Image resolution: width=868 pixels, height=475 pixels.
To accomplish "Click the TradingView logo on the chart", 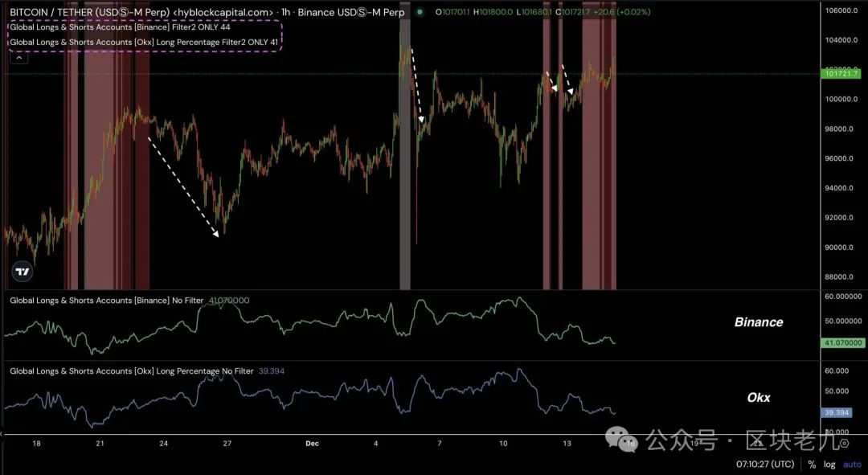I will (x=23, y=272).
